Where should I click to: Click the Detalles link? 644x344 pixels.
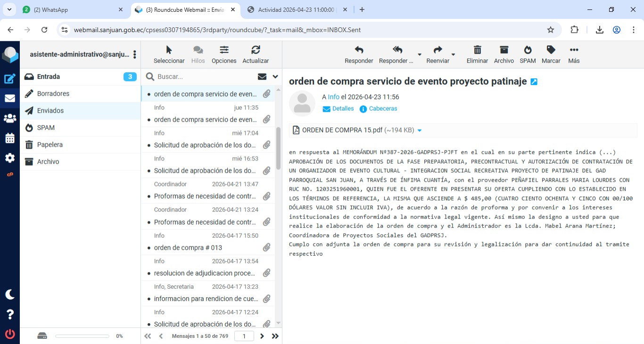[x=343, y=109]
